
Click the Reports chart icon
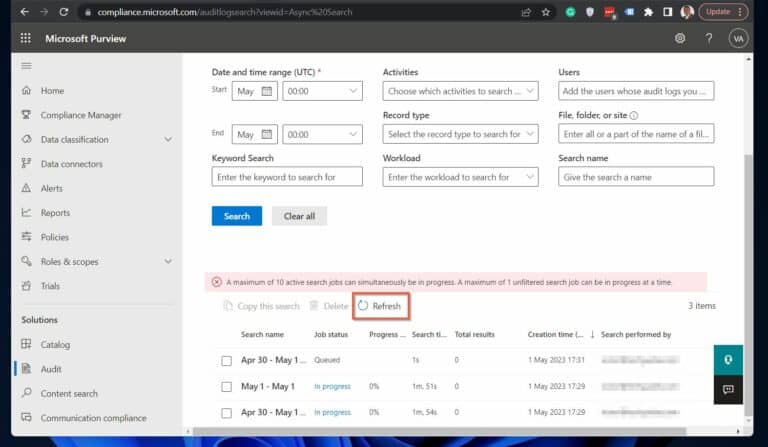click(26, 212)
